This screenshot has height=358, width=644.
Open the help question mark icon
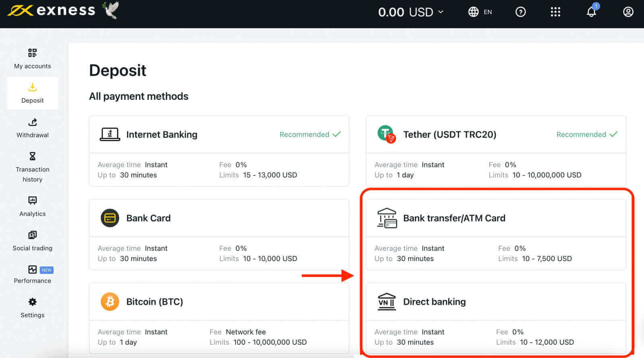tap(520, 12)
